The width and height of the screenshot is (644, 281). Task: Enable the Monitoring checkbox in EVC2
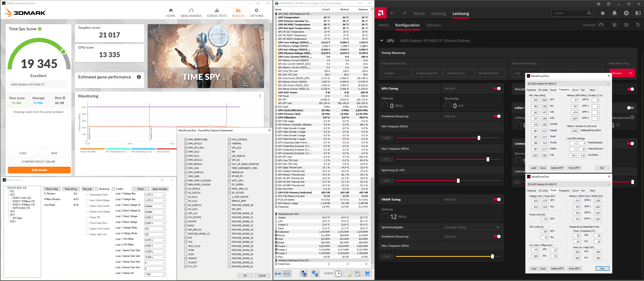point(97,189)
